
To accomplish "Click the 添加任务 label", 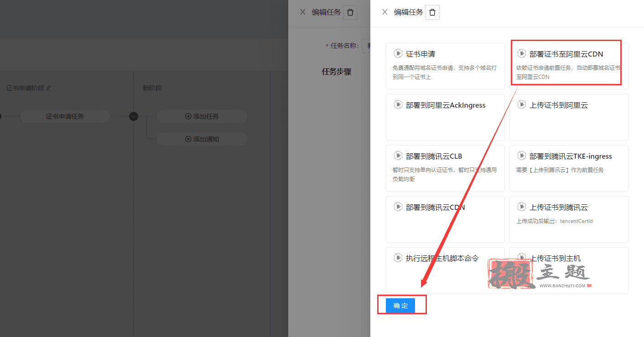I will 206,116.
